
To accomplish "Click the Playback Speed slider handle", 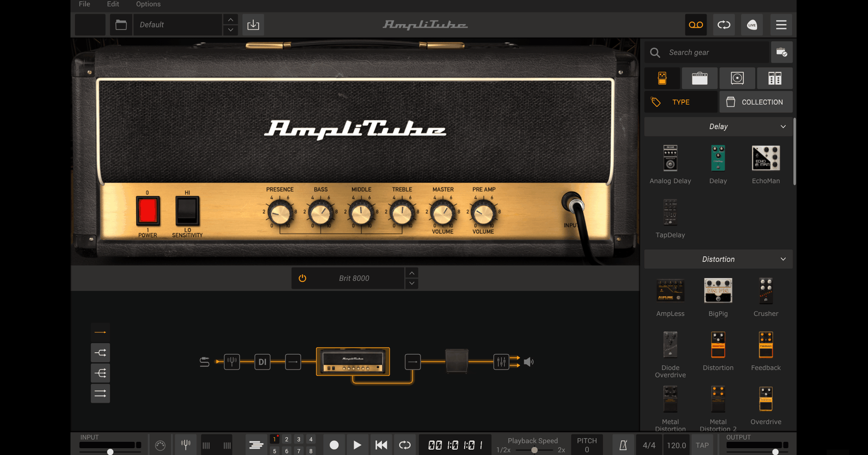I will (535, 450).
